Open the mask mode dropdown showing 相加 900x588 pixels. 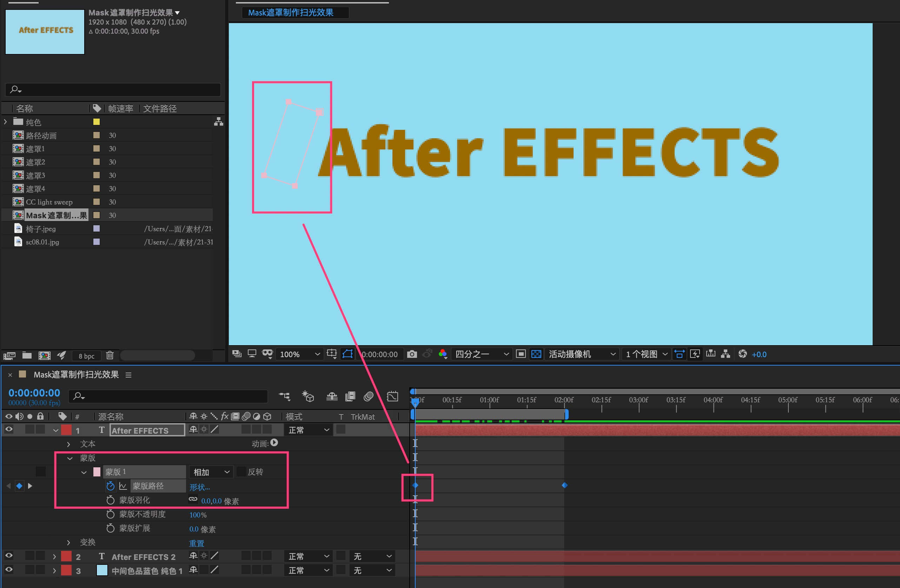(x=211, y=472)
